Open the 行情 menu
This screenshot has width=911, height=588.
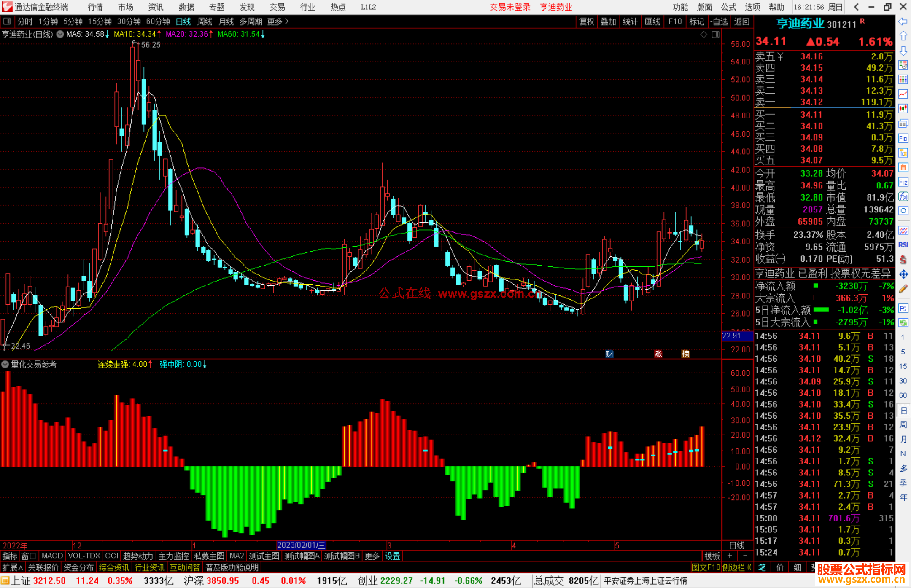[x=95, y=7]
